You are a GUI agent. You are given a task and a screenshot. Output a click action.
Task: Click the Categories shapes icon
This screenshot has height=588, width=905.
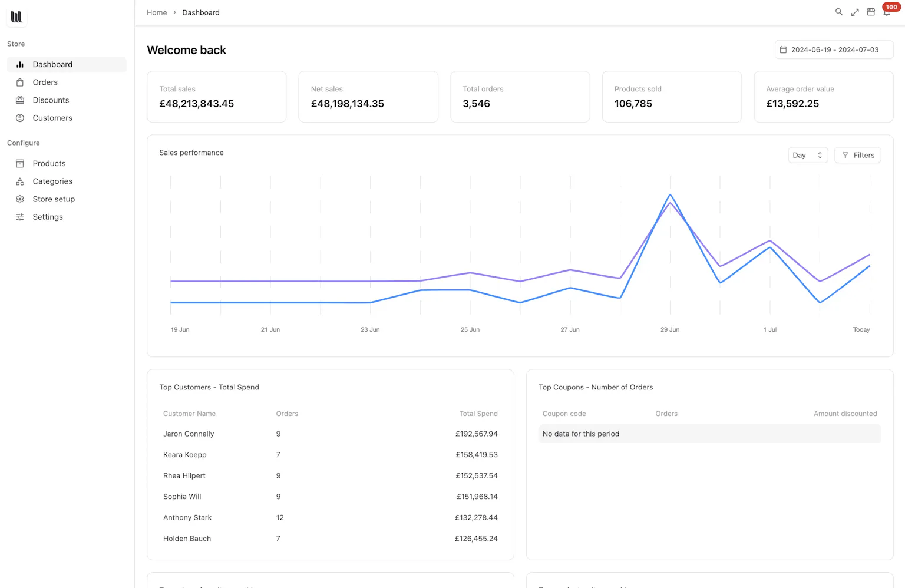[20, 181]
